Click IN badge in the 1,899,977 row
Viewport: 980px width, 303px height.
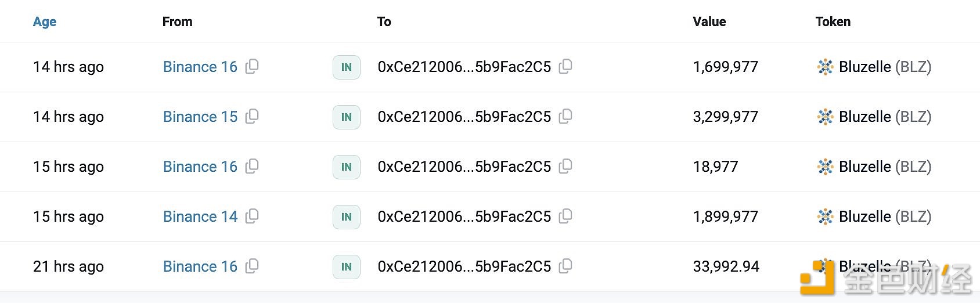pyautogui.click(x=347, y=217)
